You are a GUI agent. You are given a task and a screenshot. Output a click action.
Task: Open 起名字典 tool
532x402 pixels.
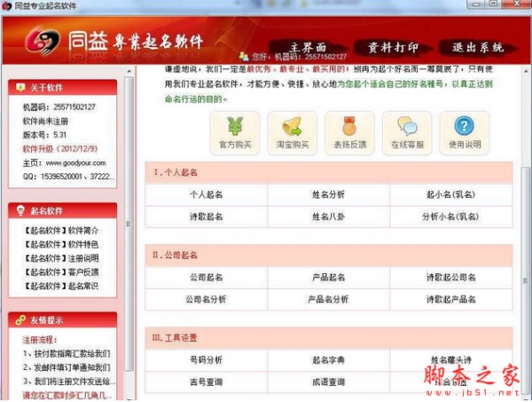[328, 360]
